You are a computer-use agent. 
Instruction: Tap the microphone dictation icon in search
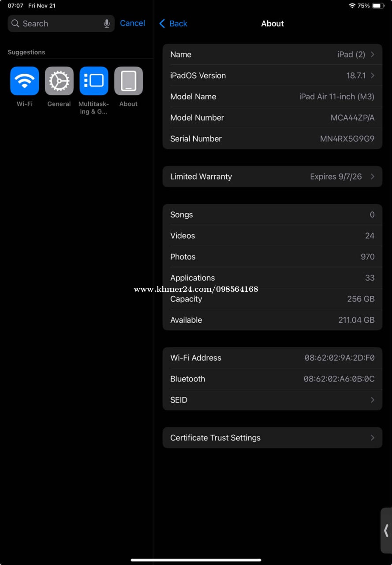107,24
